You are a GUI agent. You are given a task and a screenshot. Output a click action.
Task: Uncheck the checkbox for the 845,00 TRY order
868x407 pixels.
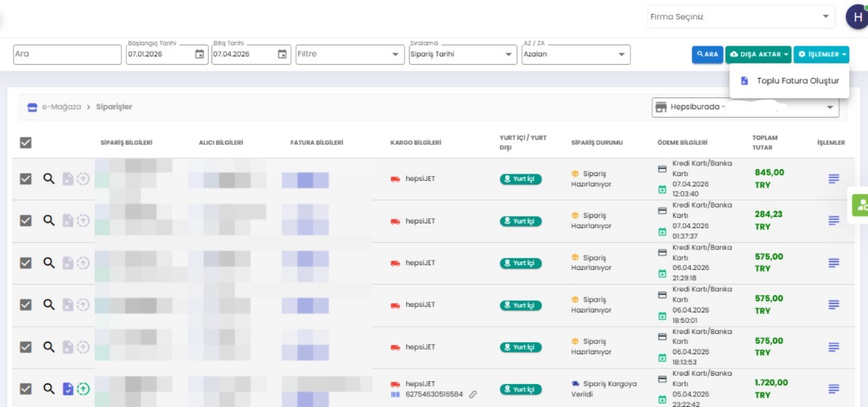pos(26,179)
